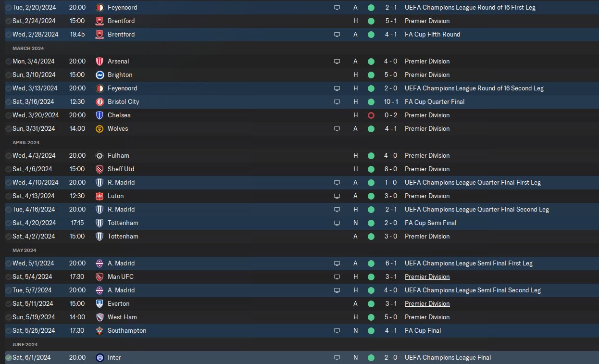Click the Arsenal club badge icon
The image size is (599, 364).
coord(100,62)
